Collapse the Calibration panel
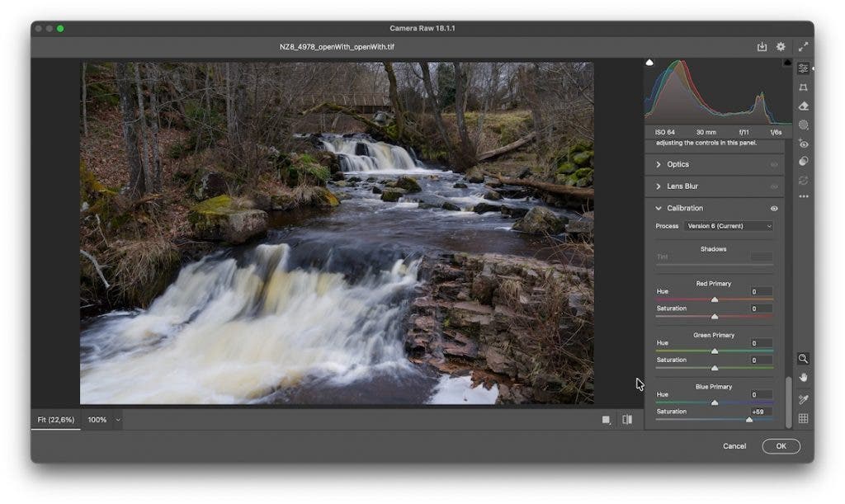The width and height of the screenshot is (845, 504). 658,208
